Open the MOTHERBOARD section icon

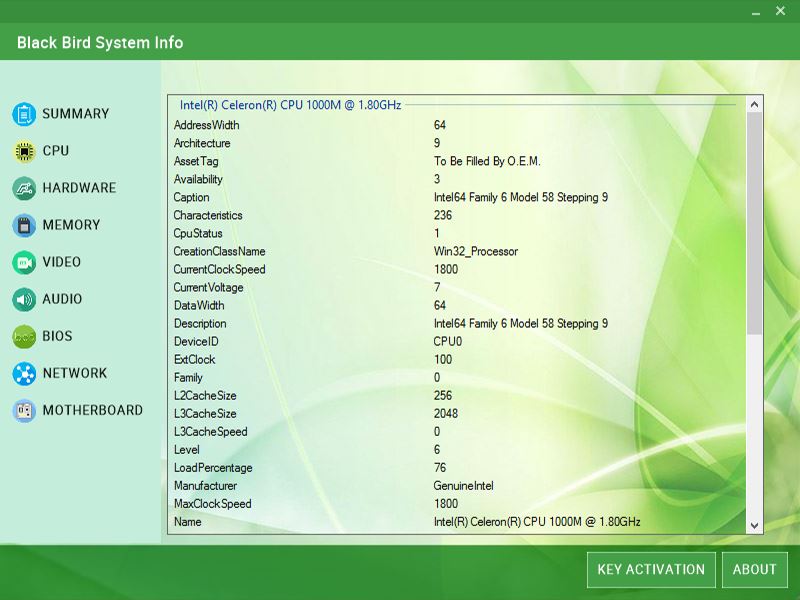22,410
